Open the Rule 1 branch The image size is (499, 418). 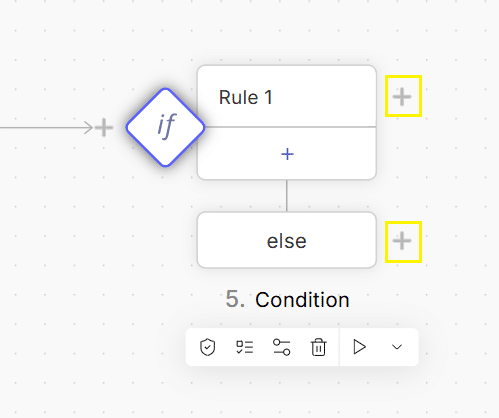(x=287, y=97)
